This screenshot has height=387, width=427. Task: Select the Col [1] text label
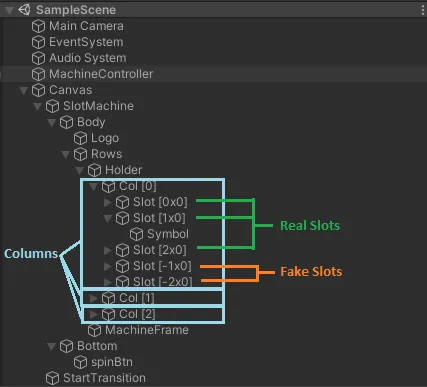click(137, 298)
